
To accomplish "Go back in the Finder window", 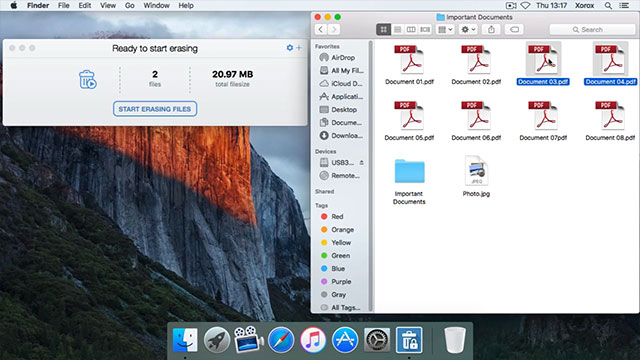I will tap(321, 29).
